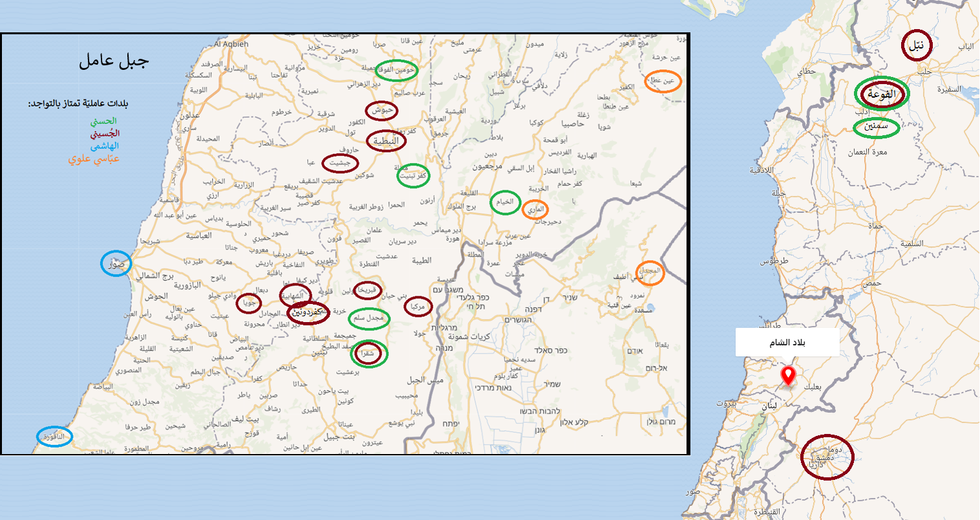
Task: Click the blue circle around صور
Action: [x=116, y=263]
